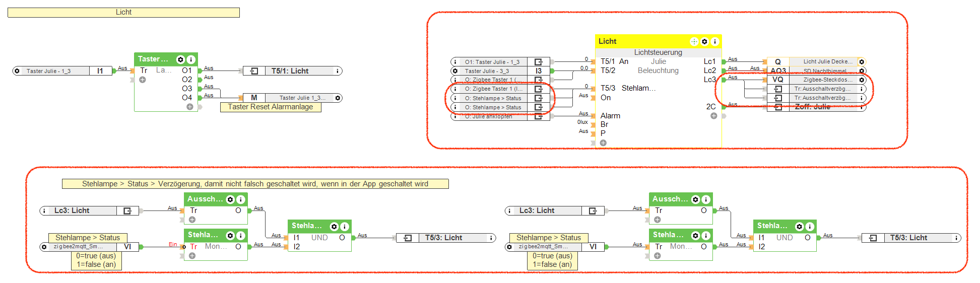Click plus below Tr on left-hand Stehla... Mon block
The height and width of the screenshot is (283, 980).
192,256
